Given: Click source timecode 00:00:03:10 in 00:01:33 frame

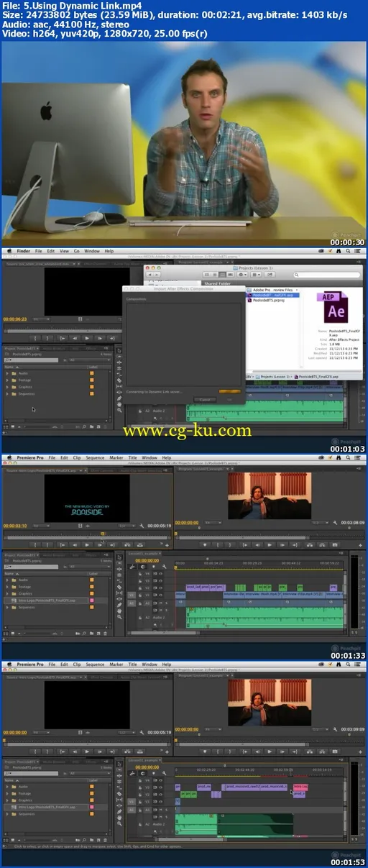Looking at the screenshot, I should point(15,526).
